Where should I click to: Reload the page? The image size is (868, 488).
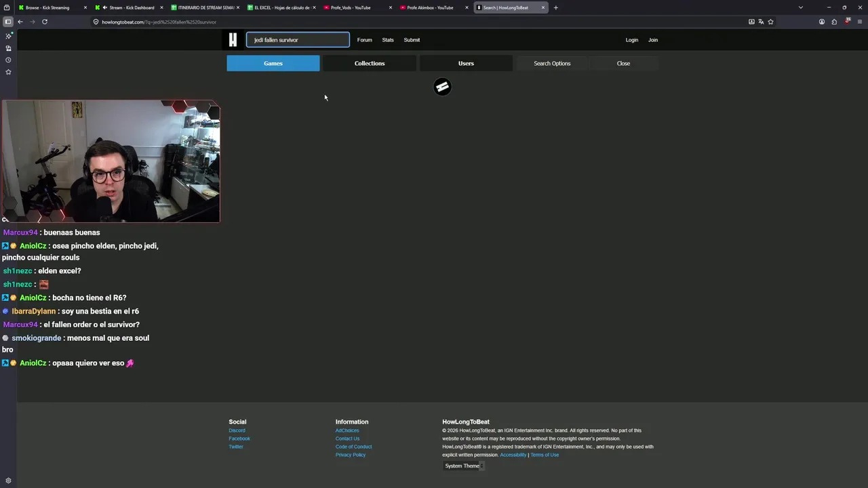coord(45,22)
